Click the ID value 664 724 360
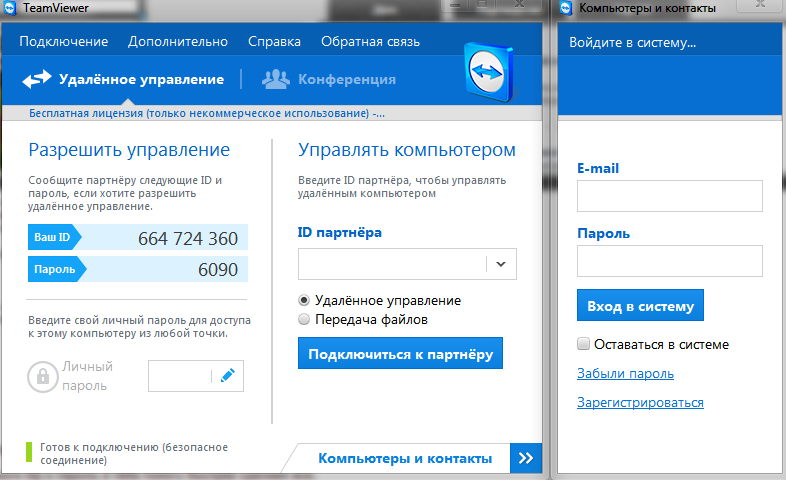 pyautogui.click(x=187, y=238)
